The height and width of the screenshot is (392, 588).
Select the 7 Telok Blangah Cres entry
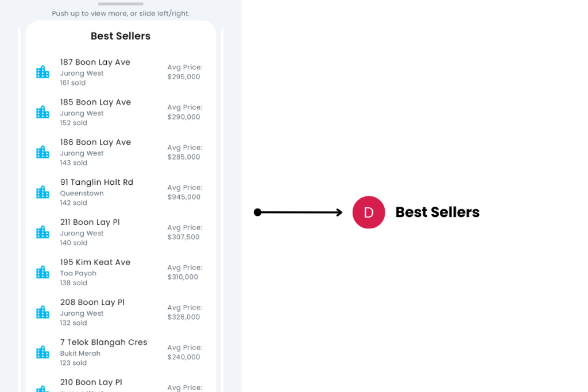point(103,342)
